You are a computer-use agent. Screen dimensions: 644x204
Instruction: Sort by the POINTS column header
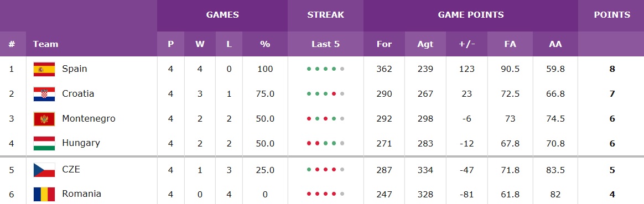click(612, 15)
